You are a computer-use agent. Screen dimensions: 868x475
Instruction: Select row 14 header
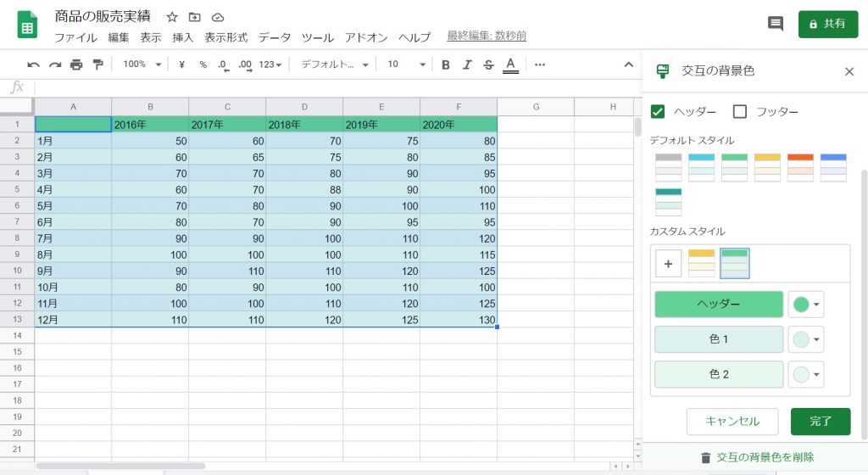[x=17, y=336]
